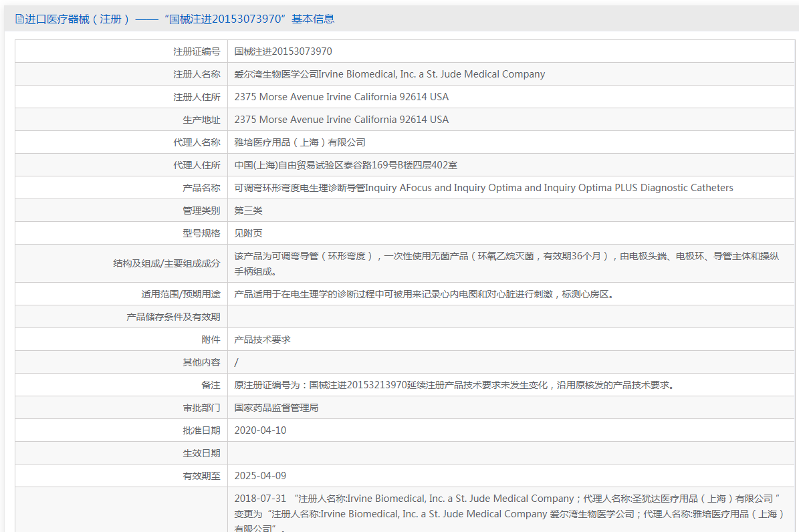Image resolution: width=799 pixels, height=532 pixels.
Task: Select the label 注册证编号
Action: pos(197,51)
